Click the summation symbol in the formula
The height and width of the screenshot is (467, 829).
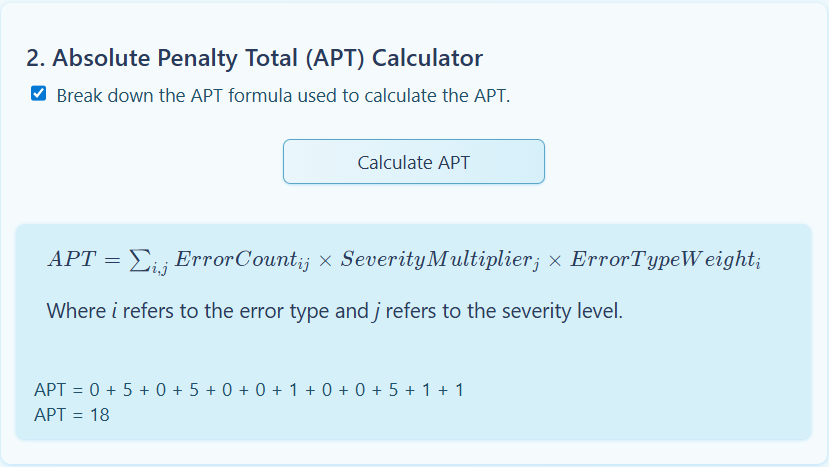pos(140,260)
